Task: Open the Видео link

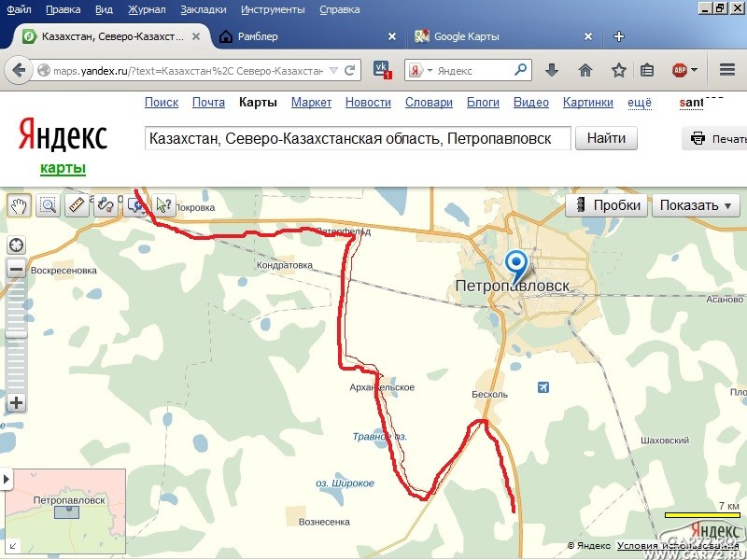Action: pyautogui.click(x=531, y=103)
